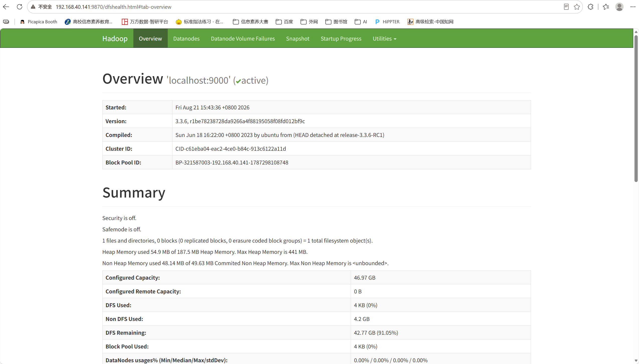Click the browser back arrow
This screenshot has width=639, height=364.
point(6,7)
